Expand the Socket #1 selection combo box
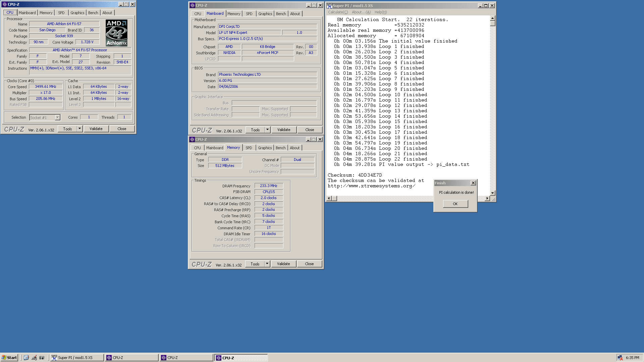The image size is (644, 362). click(57, 117)
